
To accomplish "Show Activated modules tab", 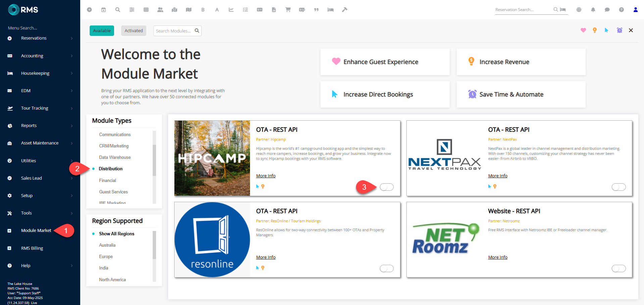I will coord(134,30).
